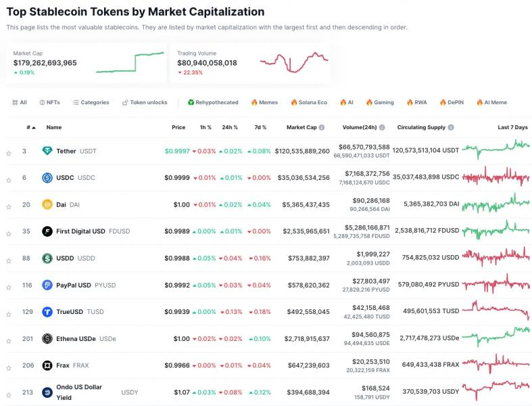The width and height of the screenshot is (532, 406).
Task: Click TrueUSD Last 7 Days sparkline
Action: click(495, 310)
